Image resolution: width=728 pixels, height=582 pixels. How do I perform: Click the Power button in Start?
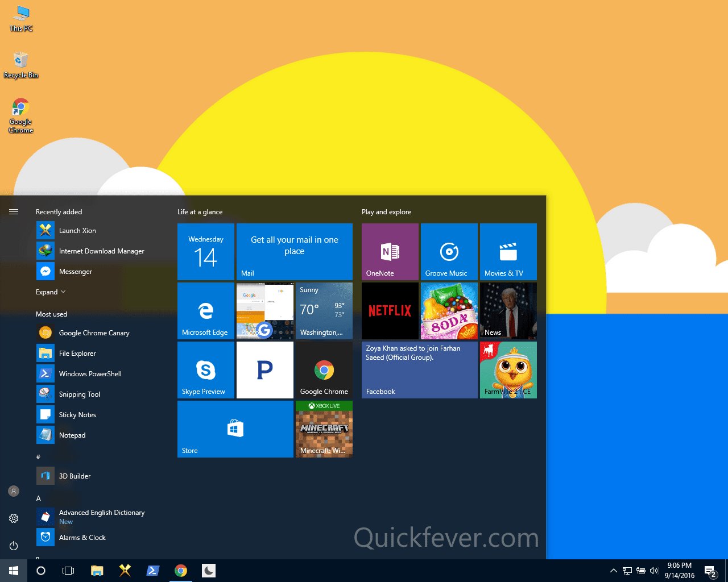coord(14,546)
